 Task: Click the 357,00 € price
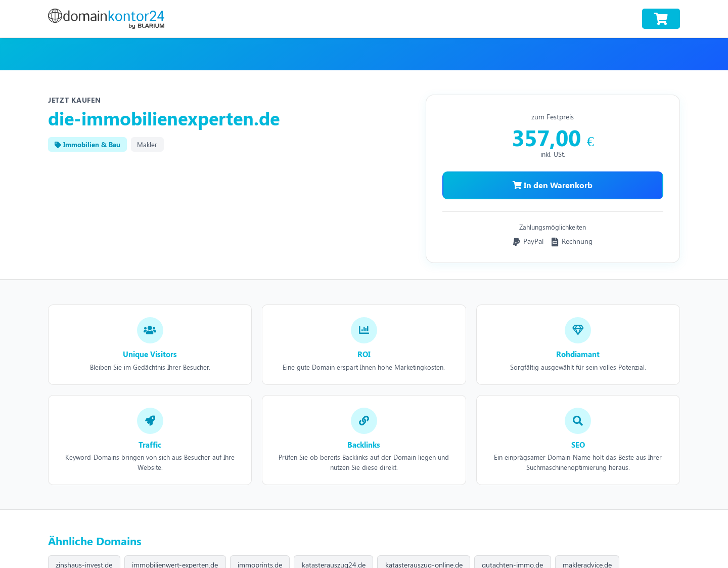click(x=553, y=139)
